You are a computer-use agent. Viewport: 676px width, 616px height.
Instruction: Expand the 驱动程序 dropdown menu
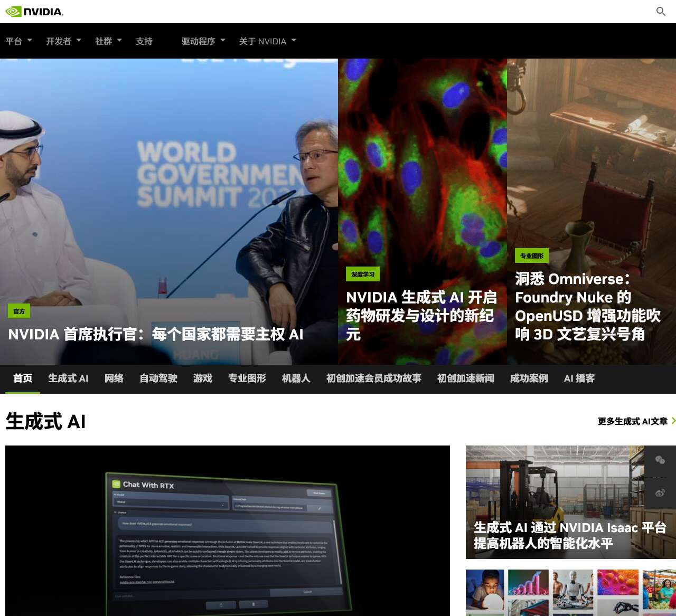[203, 41]
